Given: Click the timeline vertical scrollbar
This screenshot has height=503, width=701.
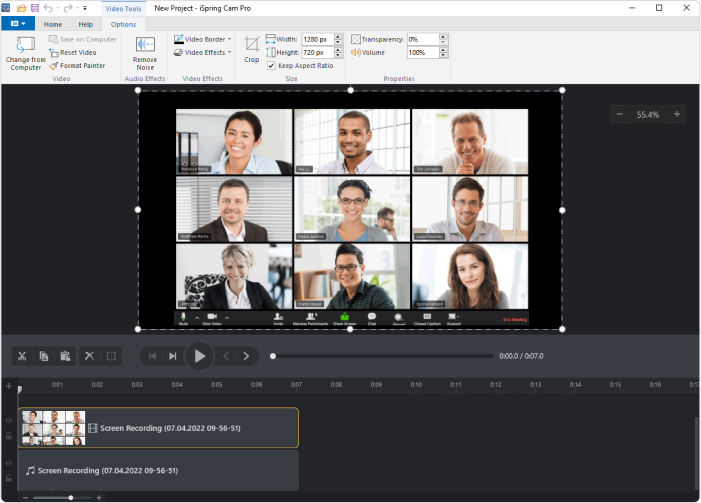Looking at the screenshot, I should coord(696,452).
